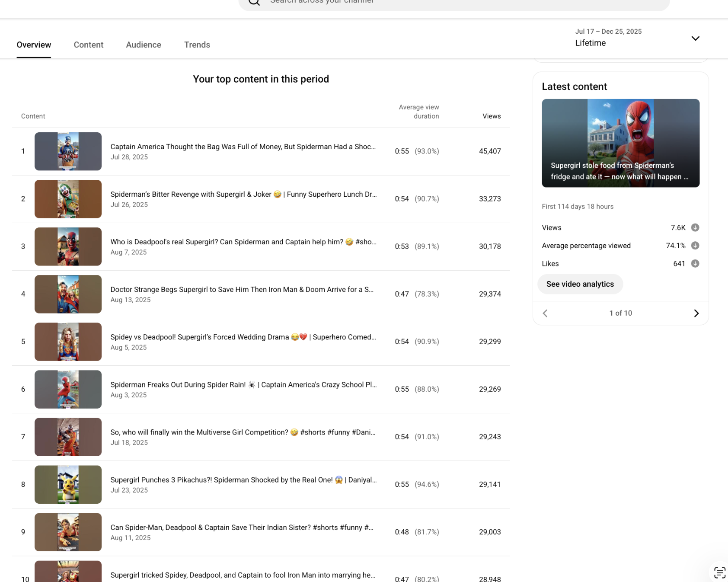Image resolution: width=728 pixels, height=582 pixels.
Task: Go to next latest content item
Action: coord(696,313)
